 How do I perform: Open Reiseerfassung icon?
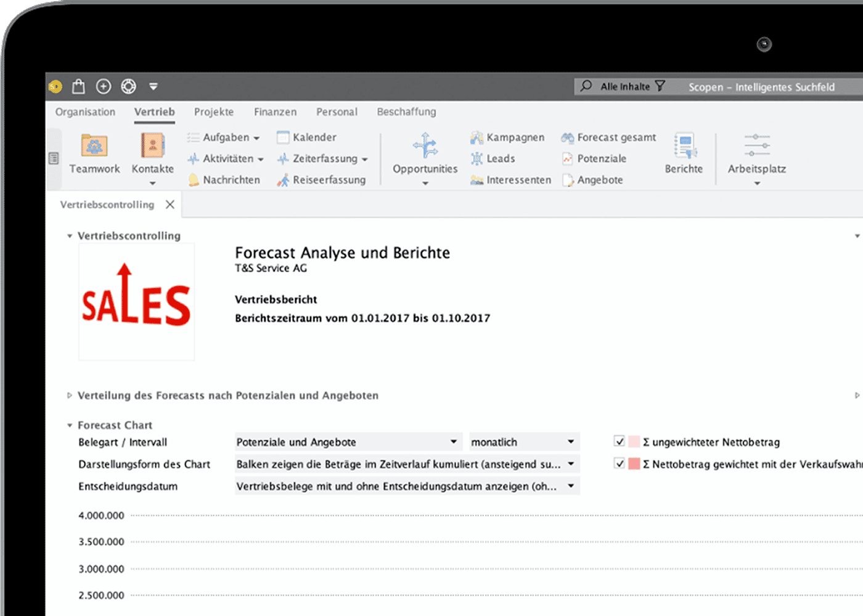pos(283,180)
